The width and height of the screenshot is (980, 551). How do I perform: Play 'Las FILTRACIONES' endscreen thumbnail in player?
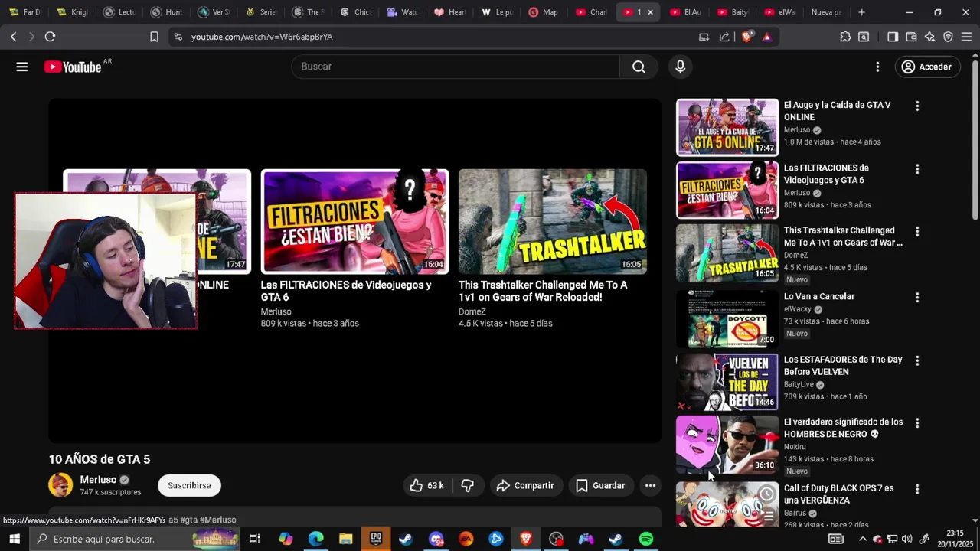coord(354,222)
